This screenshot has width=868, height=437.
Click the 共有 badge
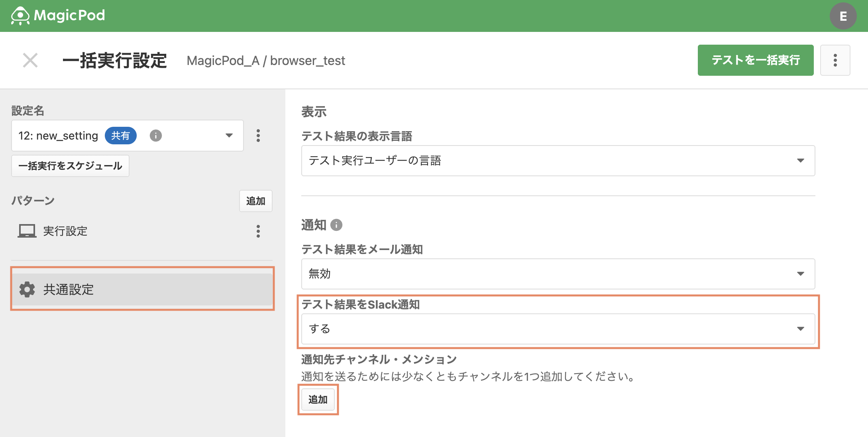coord(120,136)
